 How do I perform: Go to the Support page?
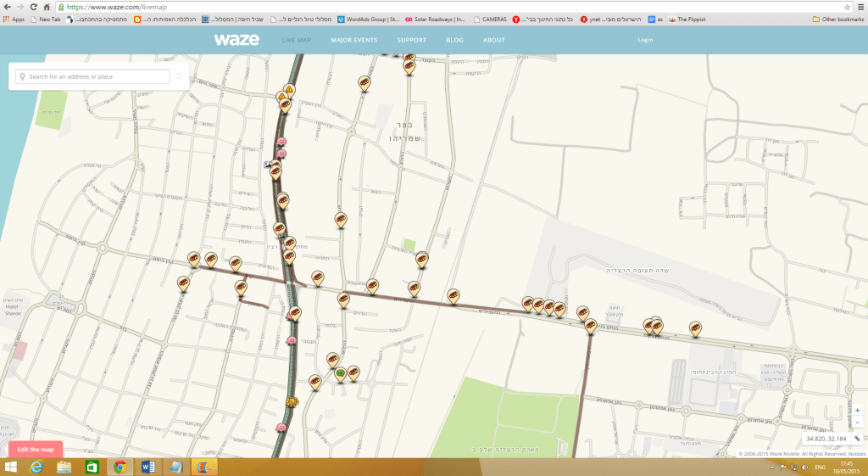411,40
